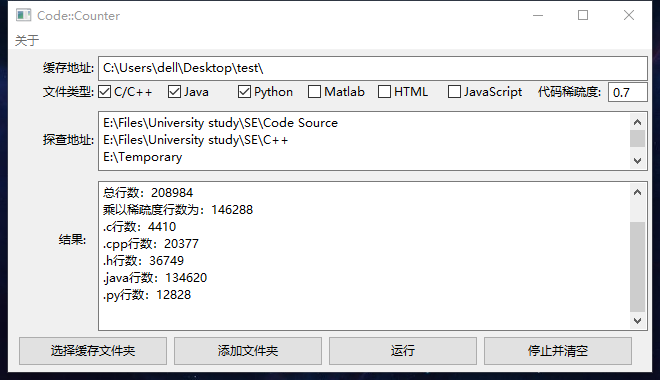Click the 停止并清空 button
This screenshot has height=380, width=660.
point(558,351)
